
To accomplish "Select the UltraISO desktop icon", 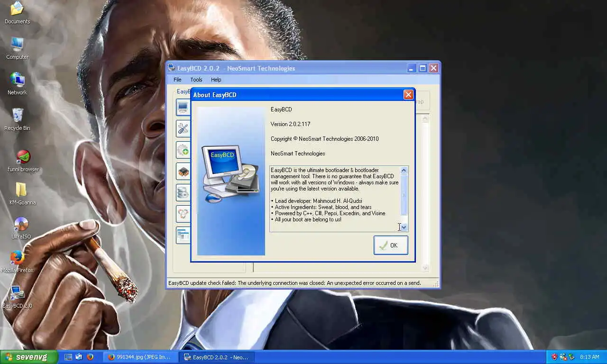I will coord(21,228).
